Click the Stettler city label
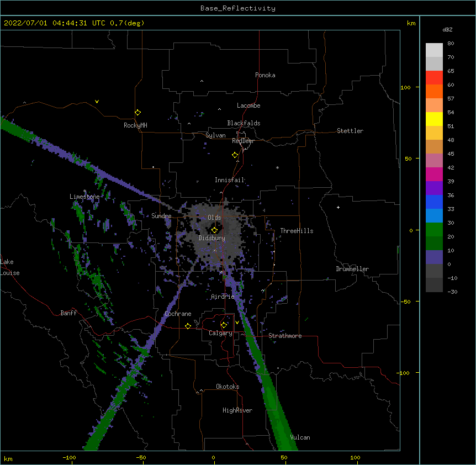 coord(350,131)
